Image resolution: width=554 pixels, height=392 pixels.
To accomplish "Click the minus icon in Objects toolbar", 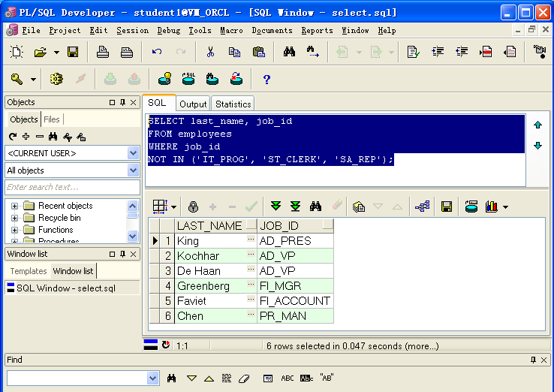I will tap(40, 137).
